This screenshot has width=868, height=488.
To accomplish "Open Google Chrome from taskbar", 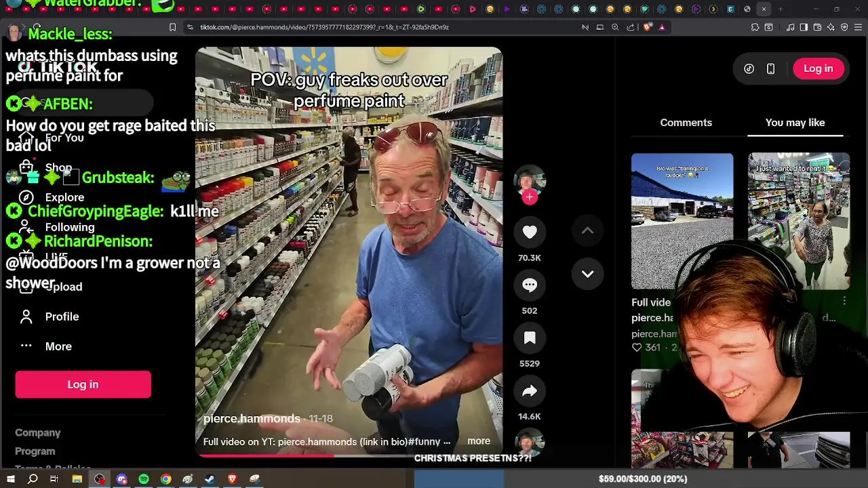I will pyautogui.click(x=165, y=479).
